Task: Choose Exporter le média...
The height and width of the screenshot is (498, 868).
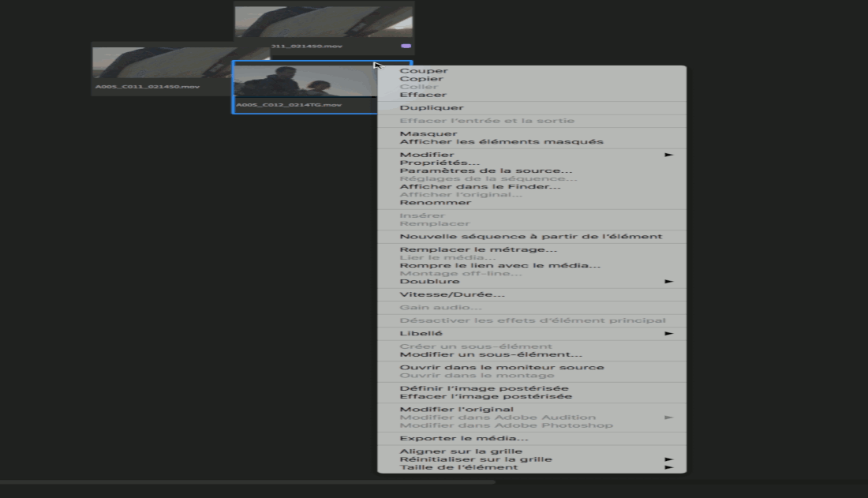Action: 531,439
